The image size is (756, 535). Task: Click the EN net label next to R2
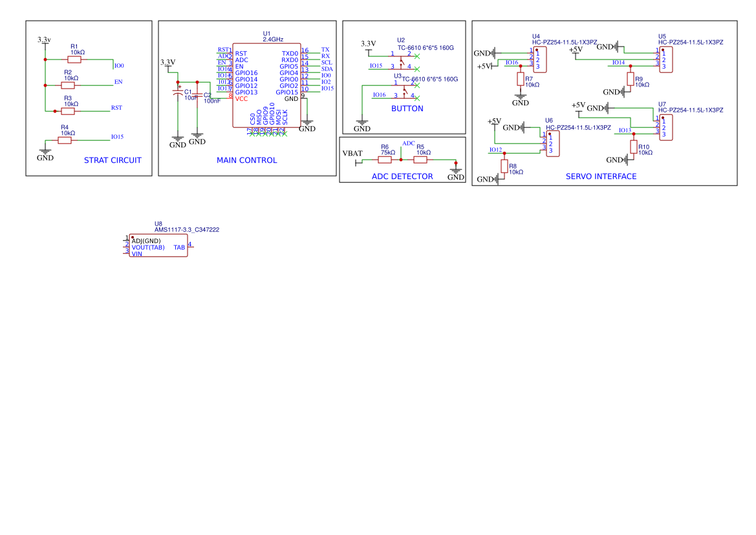tap(118, 82)
